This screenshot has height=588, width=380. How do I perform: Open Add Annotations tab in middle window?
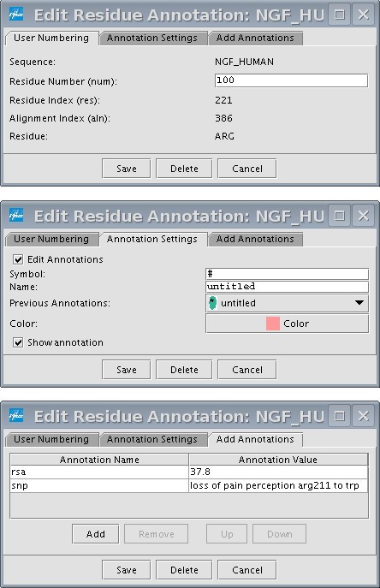click(x=255, y=240)
